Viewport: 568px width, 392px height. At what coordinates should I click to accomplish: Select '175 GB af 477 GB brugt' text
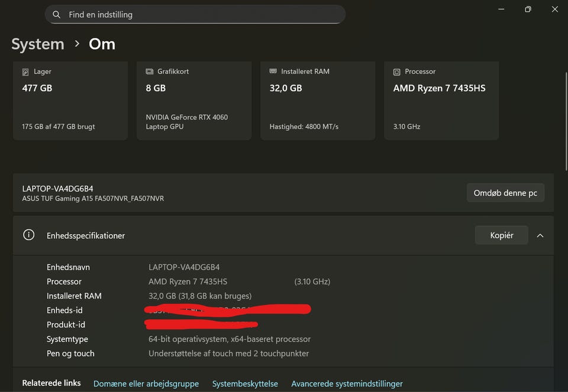59,127
